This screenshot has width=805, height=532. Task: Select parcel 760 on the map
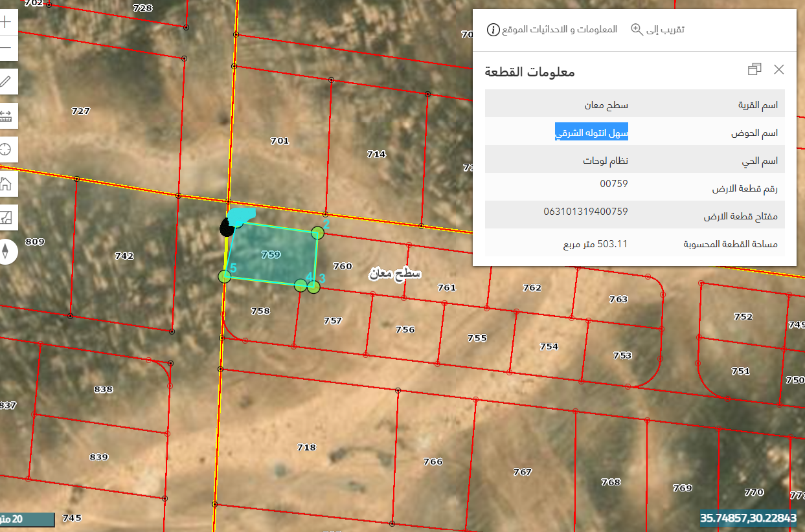pyautogui.click(x=342, y=266)
